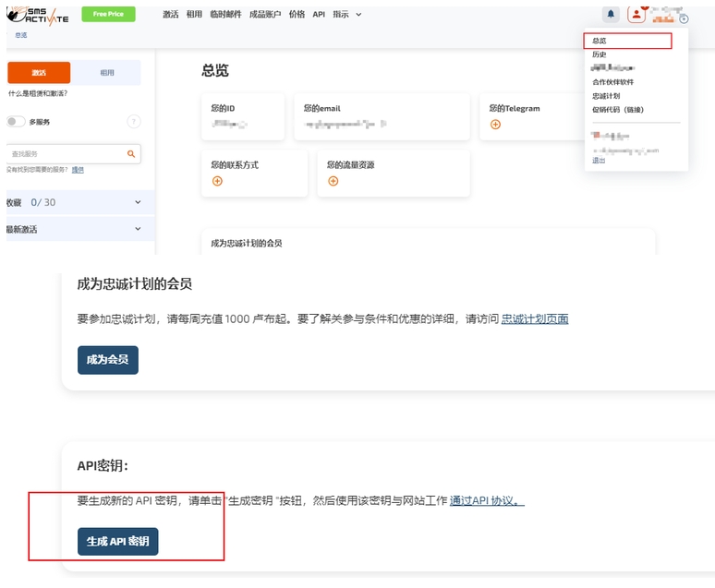This screenshot has height=588, width=715.
Task: Click the 生成 API 密钥 button
Action: coord(117,542)
